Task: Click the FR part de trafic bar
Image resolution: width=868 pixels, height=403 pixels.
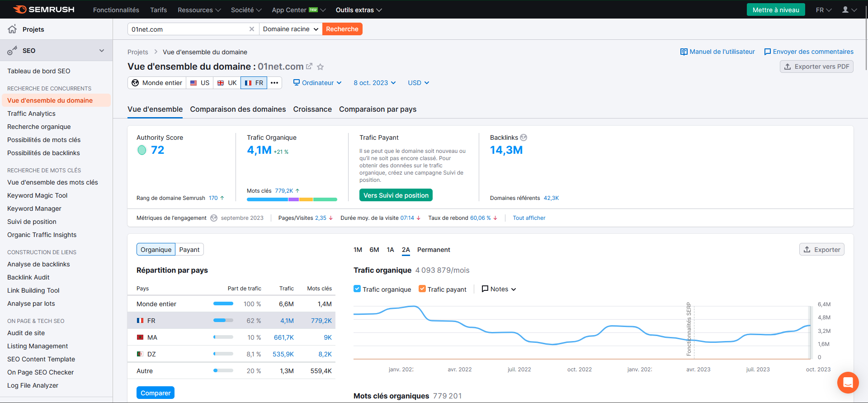Action: (223, 320)
